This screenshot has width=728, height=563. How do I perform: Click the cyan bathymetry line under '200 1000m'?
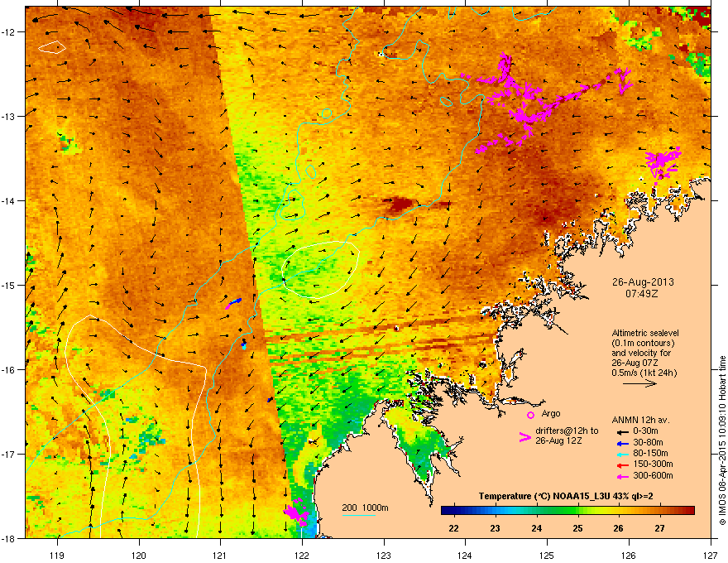(358, 515)
